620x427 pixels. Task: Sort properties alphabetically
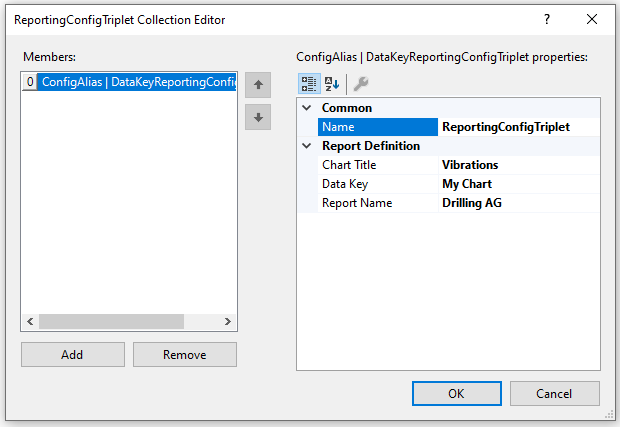pyautogui.click(x=332, y=84)
